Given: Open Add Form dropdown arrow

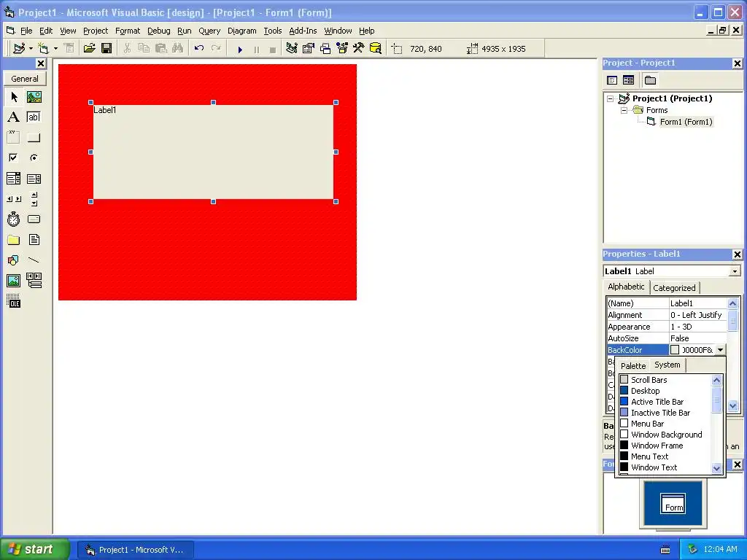Looking at the screenshot, I should click(55, 49).
